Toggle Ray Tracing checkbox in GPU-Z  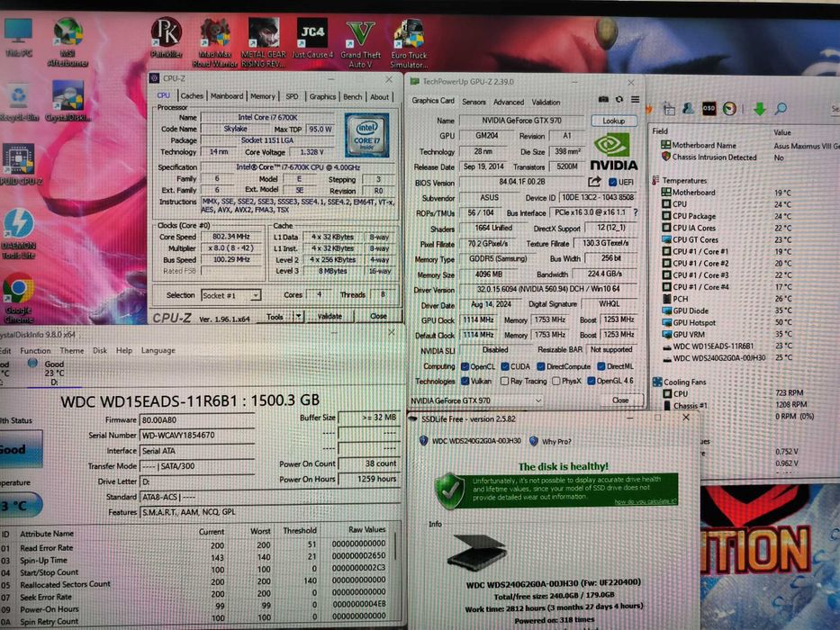(x=504, y=381)
